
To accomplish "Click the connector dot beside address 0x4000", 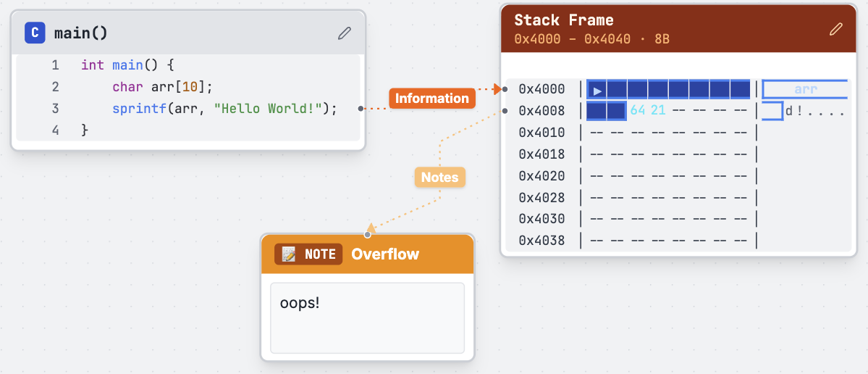I will 505,89.
